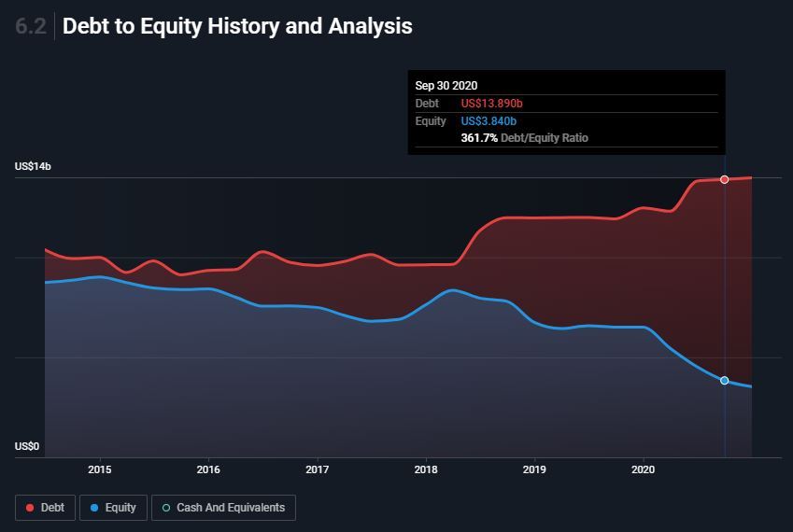Toggle the Equity series legend button
This screenshot has width=793, height=532.
pyautogui.click(x=113, y=508)
